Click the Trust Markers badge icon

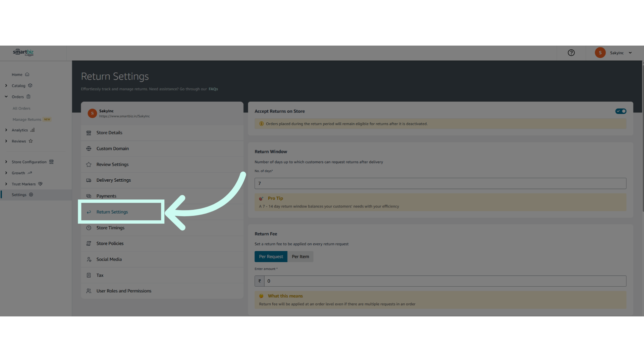pos(40,184)
